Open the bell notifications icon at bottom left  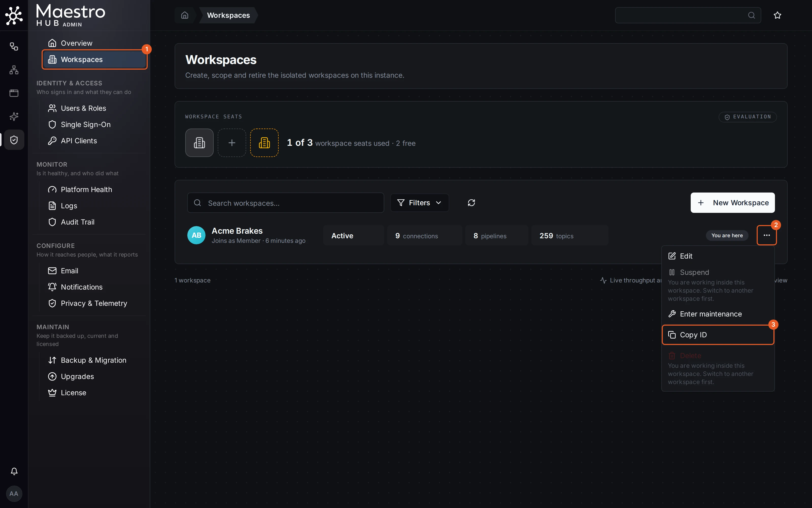click(14, 471)
